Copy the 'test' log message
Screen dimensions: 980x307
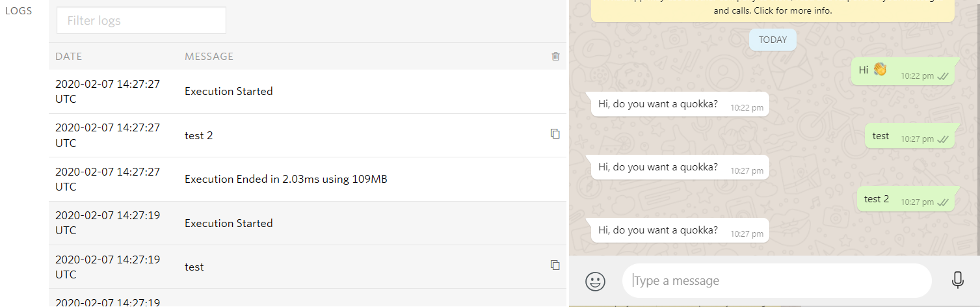pyautogui.click(x=555, y=265)
